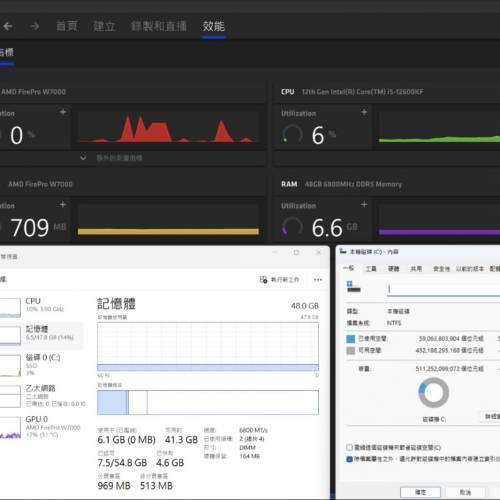
Task: Click the memory composition bar in Task Manager
Action: pos(208,402)
